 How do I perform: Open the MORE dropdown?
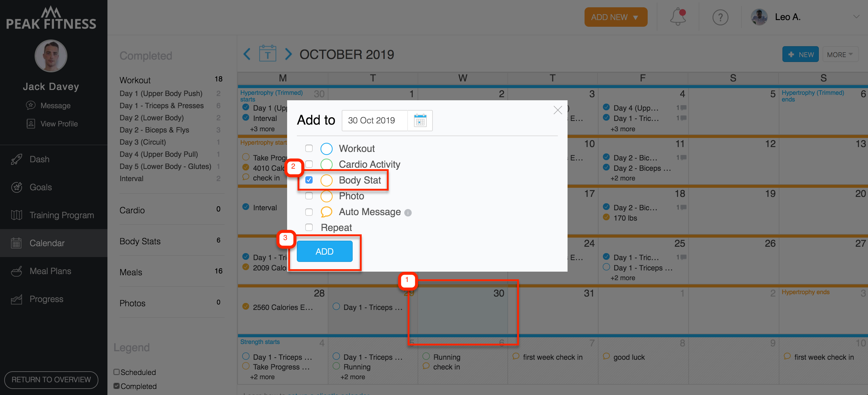[x=840, y=54]
